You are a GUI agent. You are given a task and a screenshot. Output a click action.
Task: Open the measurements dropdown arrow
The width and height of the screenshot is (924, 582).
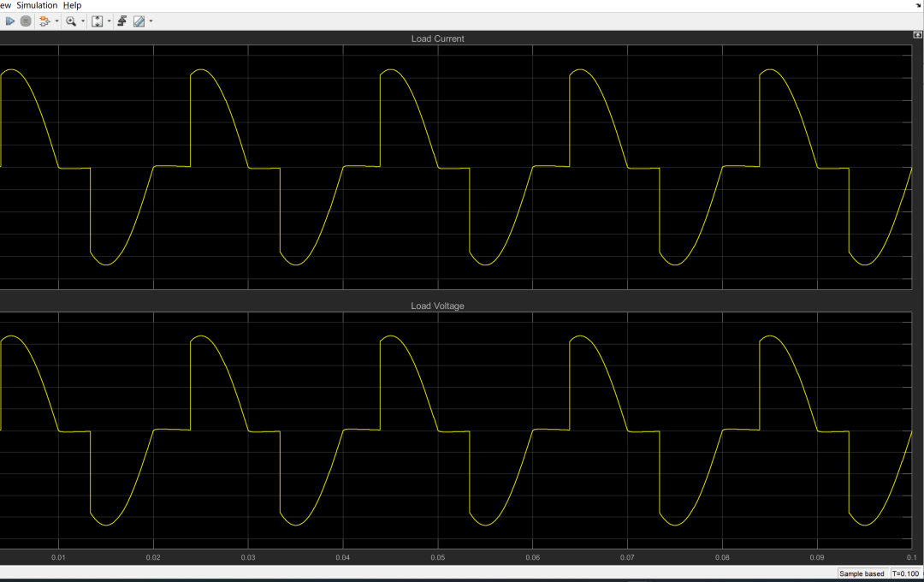coord(151,21)
